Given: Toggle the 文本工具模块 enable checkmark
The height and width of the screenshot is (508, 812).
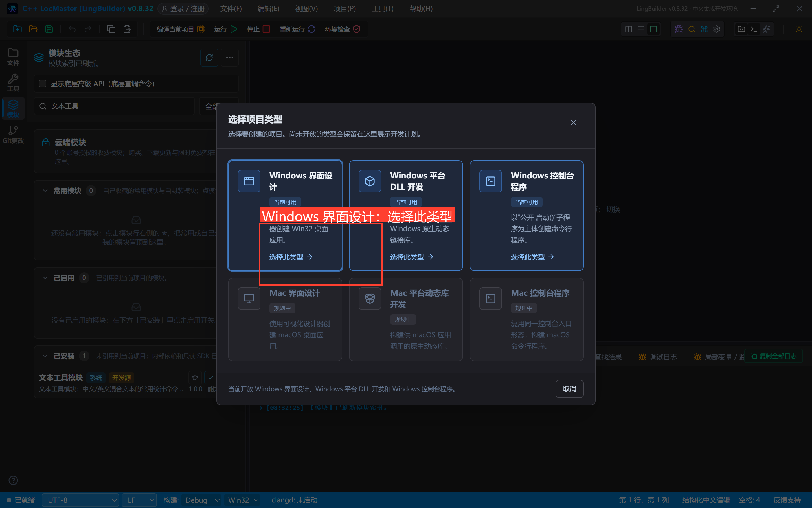Looking at the screenshot, I should point(210,378).
